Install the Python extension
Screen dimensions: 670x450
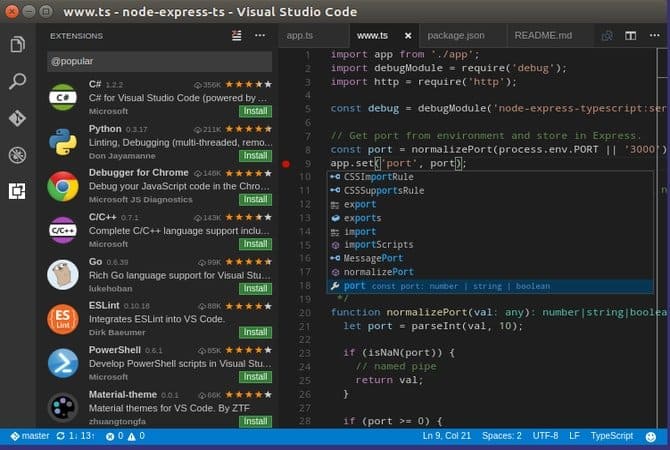(x=256, y=156)
